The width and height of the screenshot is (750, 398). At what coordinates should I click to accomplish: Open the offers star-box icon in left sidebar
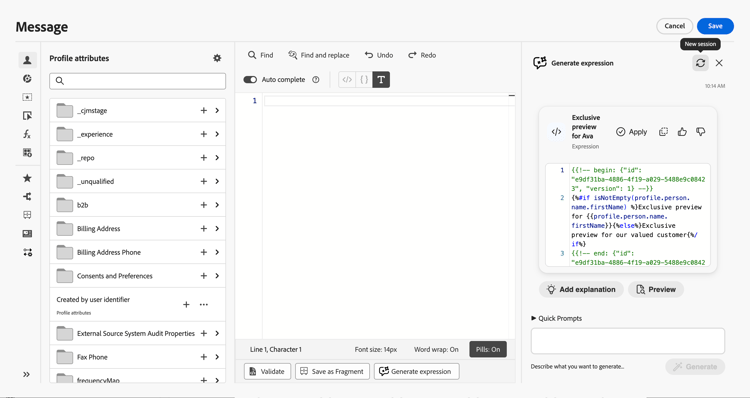[27, 97]
